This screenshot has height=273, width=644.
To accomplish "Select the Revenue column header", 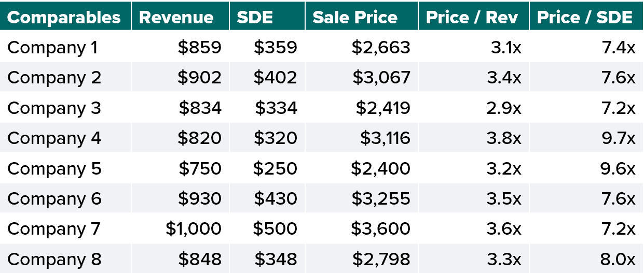I will click(176, 17).
